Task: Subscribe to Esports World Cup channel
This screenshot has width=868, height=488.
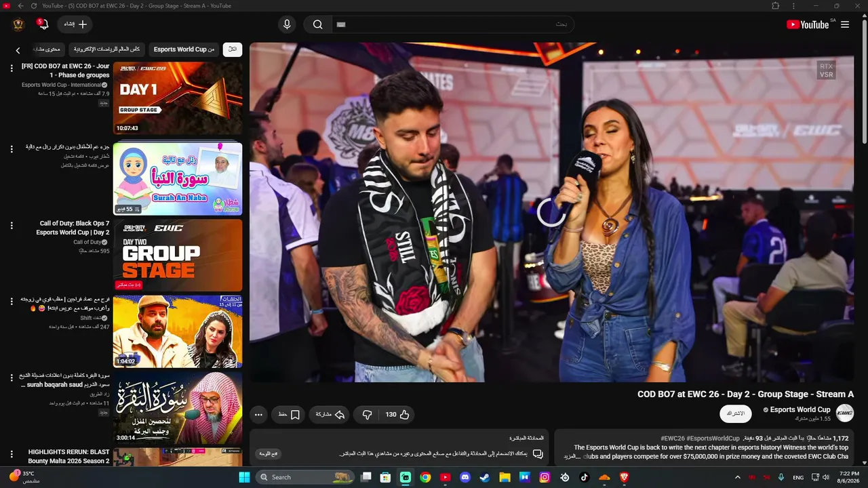Action: point(736,413)
